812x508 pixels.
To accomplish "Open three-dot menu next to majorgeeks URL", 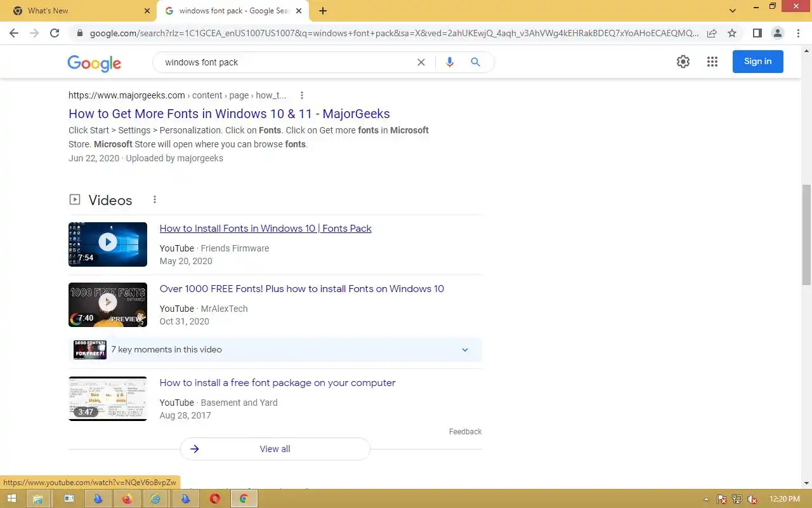I will [302, 95].
